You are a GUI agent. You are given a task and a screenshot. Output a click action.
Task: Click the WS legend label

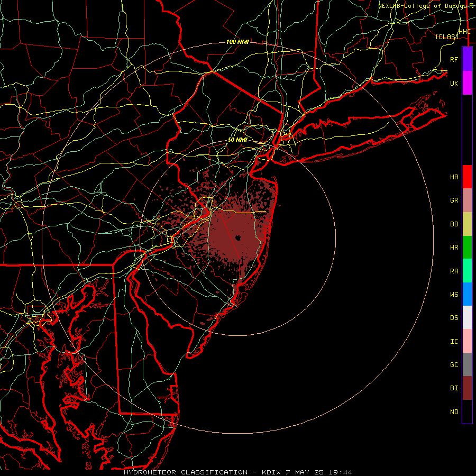(454, 295)
